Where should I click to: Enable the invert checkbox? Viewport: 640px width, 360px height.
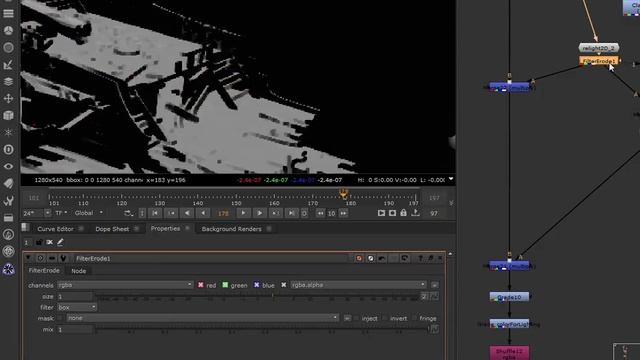384,318
